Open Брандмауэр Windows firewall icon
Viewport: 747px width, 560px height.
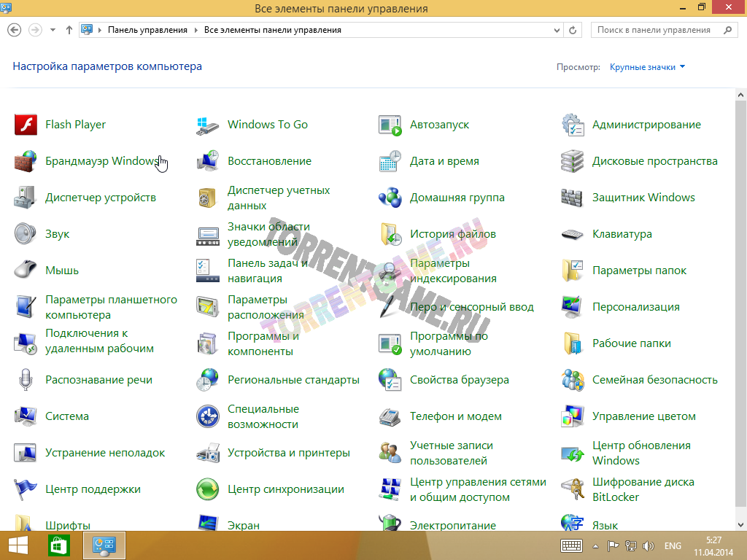click(x=26, y=161)
